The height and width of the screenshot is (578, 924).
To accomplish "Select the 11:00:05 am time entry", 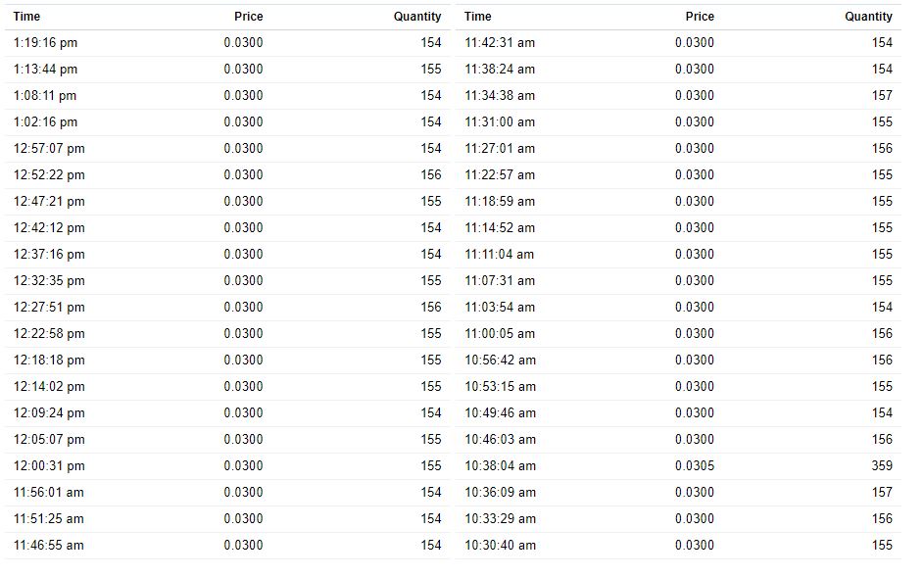I will [x=500, y=333].
